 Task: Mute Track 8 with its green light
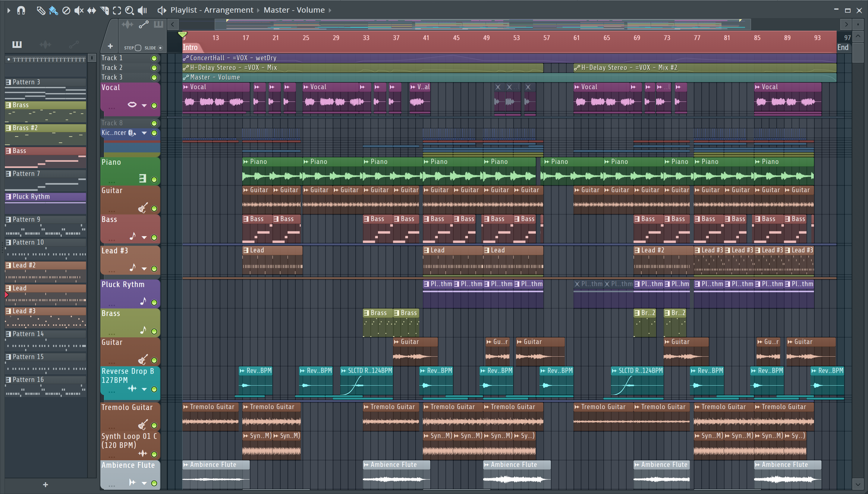(x=154, y=123)
